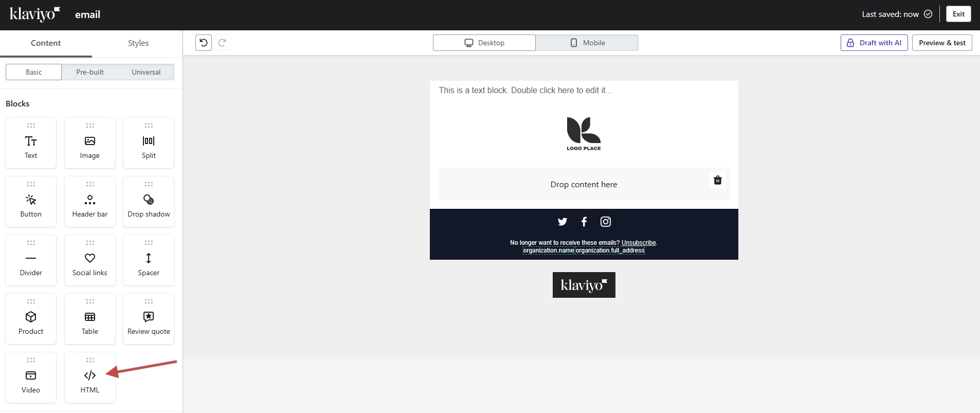Click the undo arrow icon
The height and width of the screenshot is (413, 980).
(204, 43)
